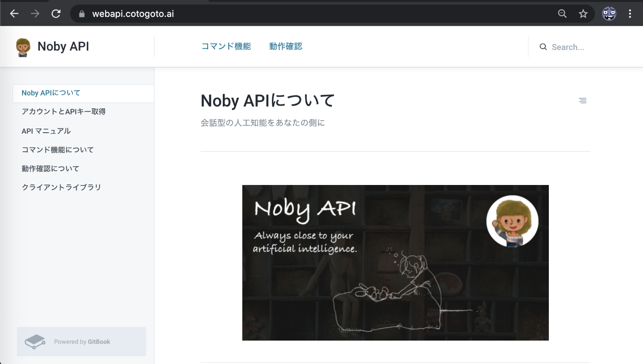Viewport: 643px width, 364px height.
Task: Click the subtitle 会話型の人工知能をあなたの側に
Action: coord(263,123)
